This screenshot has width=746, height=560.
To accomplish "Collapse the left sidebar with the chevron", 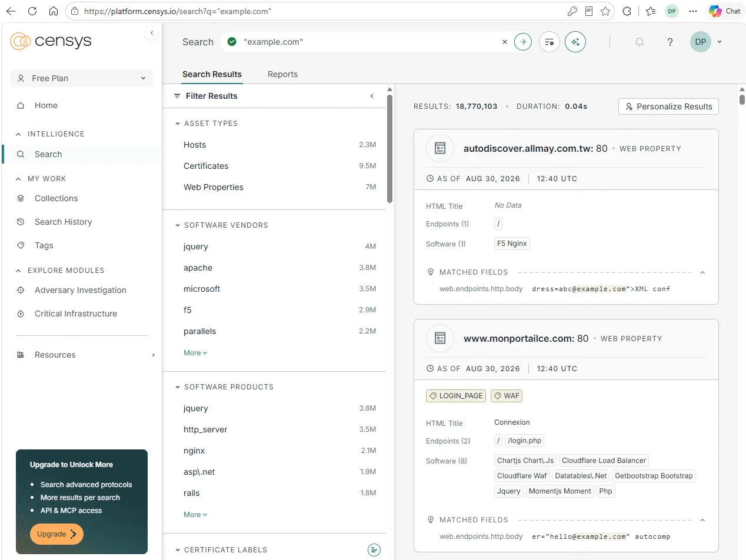I will click(152, 33).
